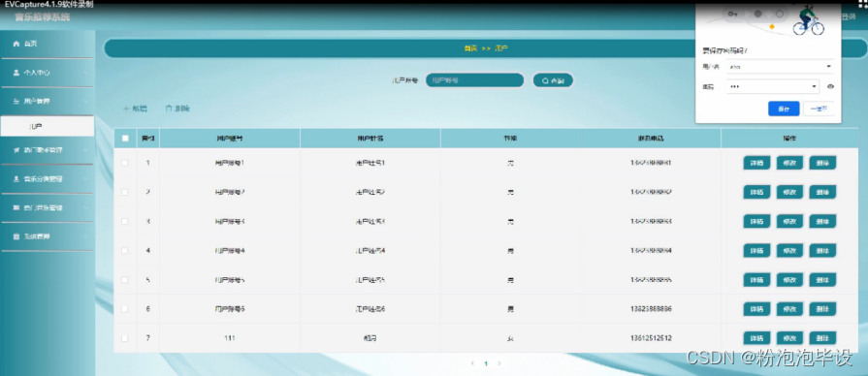Screen dimensions: 868x376
Task: Click account cell 111
Action: (x=230, y=338)
